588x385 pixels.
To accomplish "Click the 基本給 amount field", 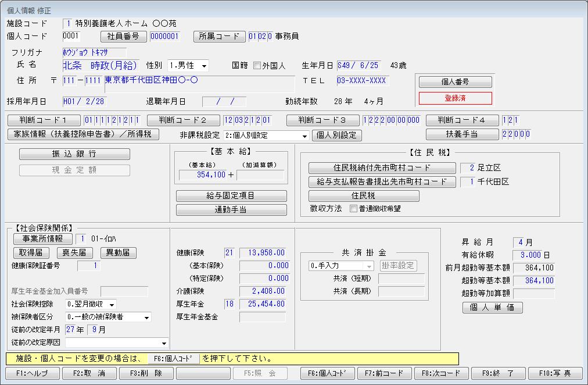I will 203,174.
